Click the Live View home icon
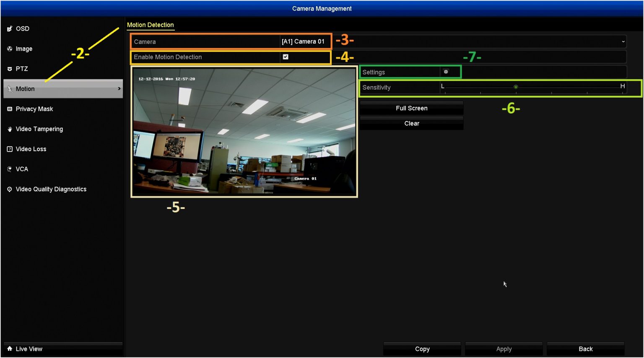 click(x=10, y=349)
